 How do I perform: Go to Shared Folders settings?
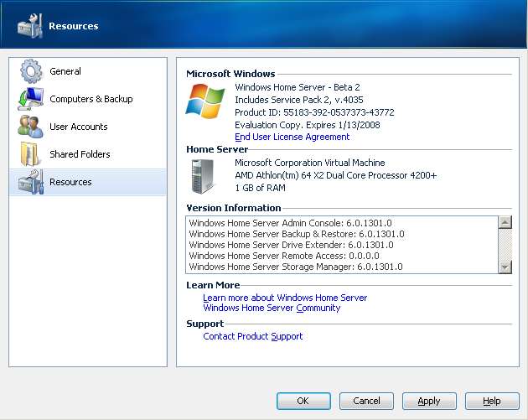click(x=88, y=154)
